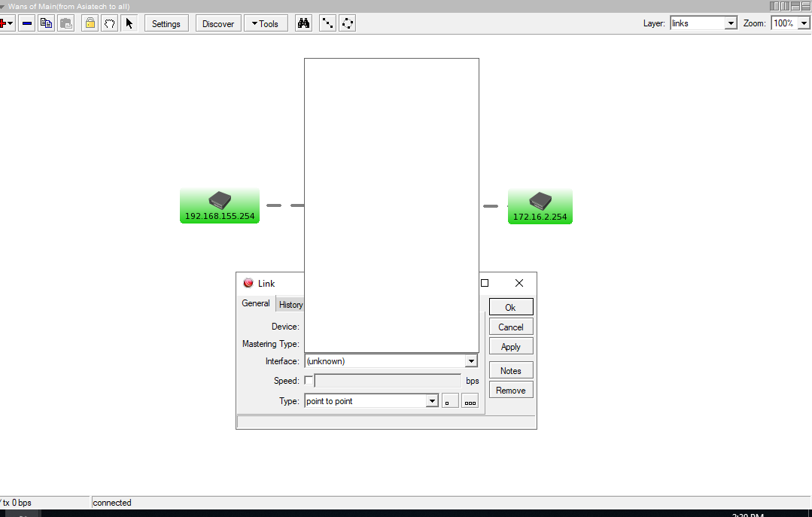Image resolution: width=812 pixels, height=517 pixels.
Task: Click the red Dude icon in Link title bar
Action: tap(248, 283)
